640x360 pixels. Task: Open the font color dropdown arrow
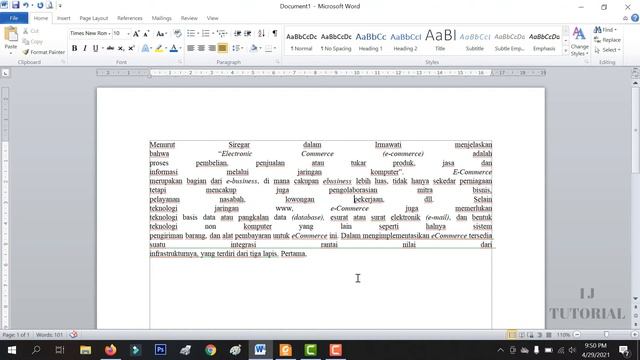(180, 48)
